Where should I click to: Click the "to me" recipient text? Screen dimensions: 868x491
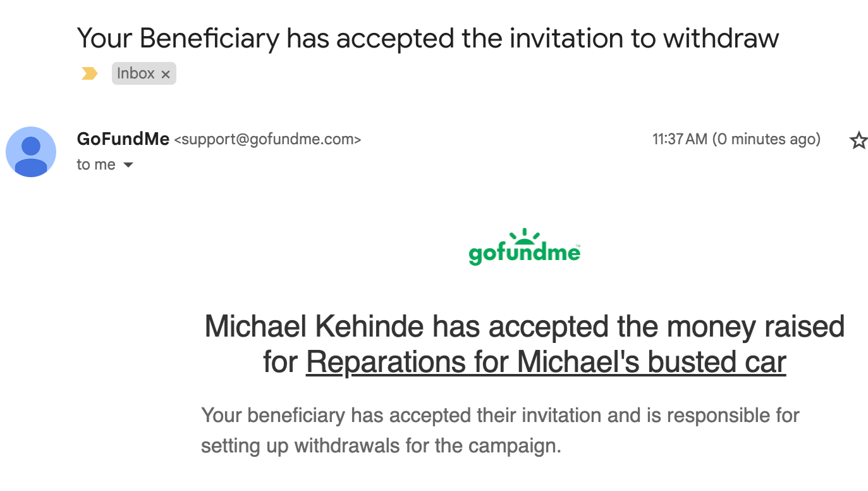coord(96,165)
